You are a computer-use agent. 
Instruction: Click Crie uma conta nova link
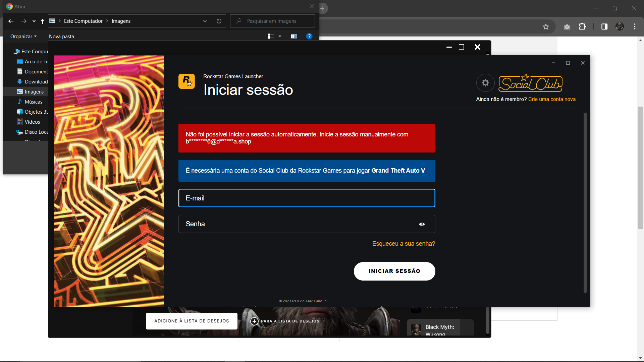point(552,99)
